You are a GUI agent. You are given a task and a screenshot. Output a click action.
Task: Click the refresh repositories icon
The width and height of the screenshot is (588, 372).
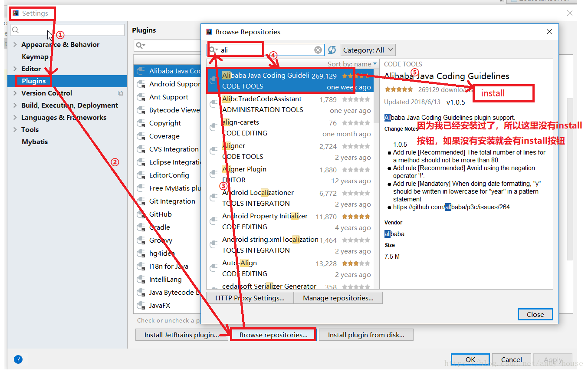332,50
